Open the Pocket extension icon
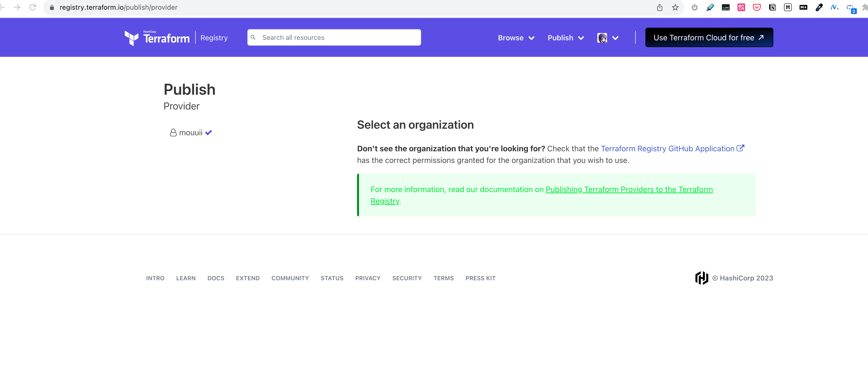 [757, 7]
